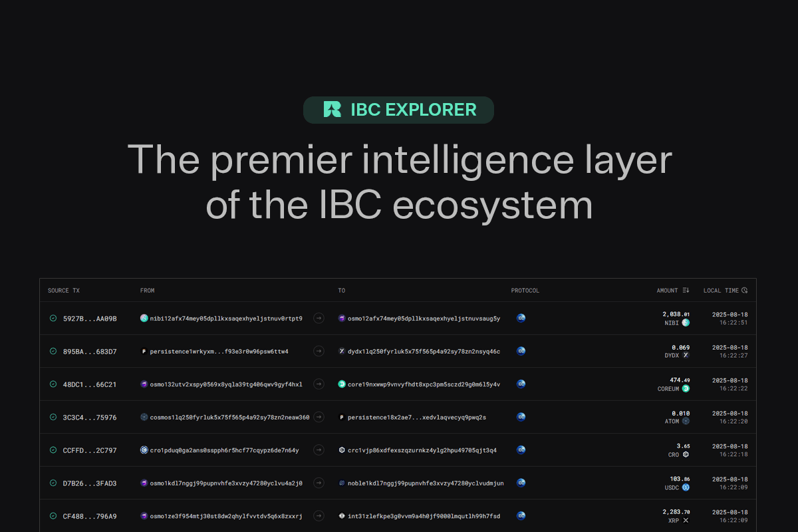Open transaction hash 48DC1...66C21
This screenshot has height=532, width=798.
pyautogui.click(x=90, y=384)
